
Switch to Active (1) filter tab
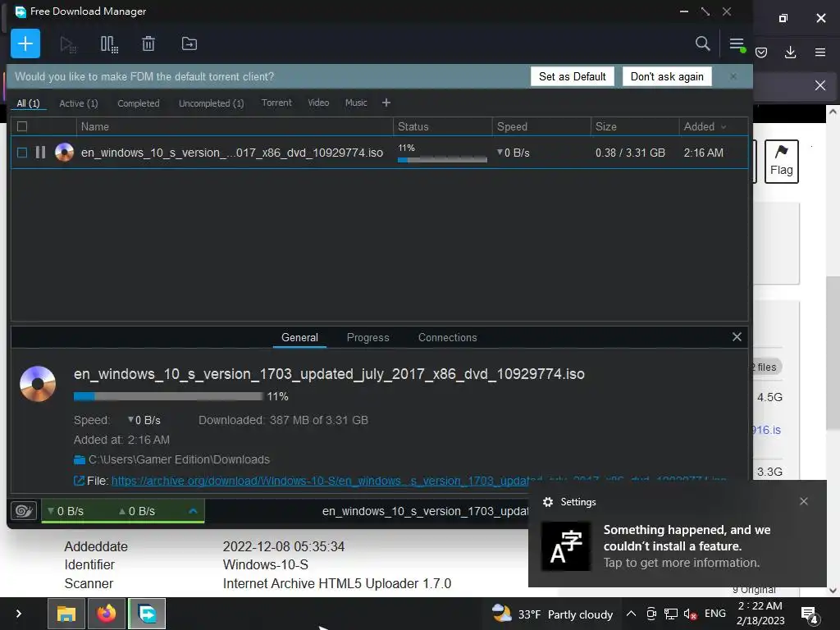pos(79,103)
